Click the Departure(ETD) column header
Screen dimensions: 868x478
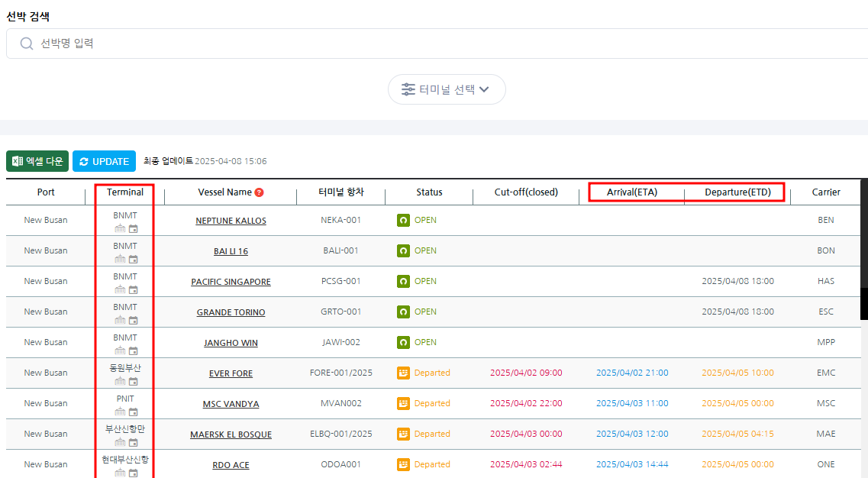[738, 192]
